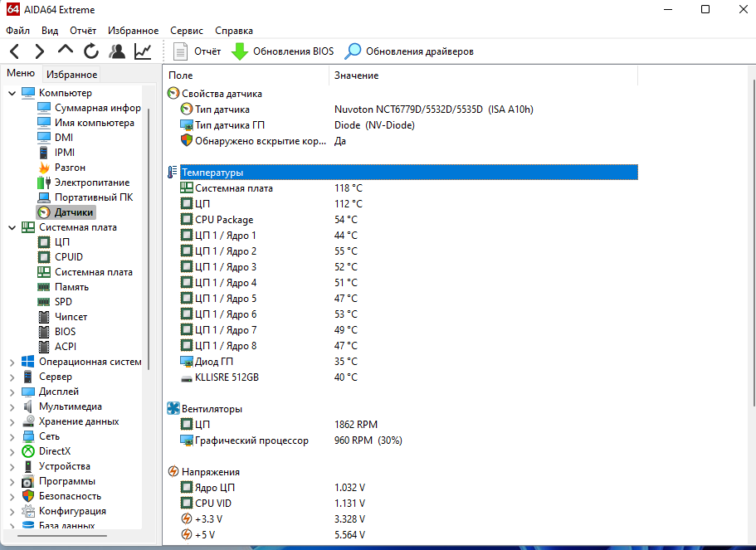
Task: Click Обновления BIOS toolbar button
Action: click(x=282, y=51)
